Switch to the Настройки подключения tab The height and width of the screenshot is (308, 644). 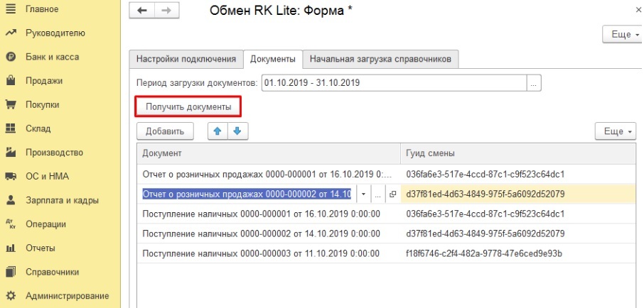tap(186, 59)
